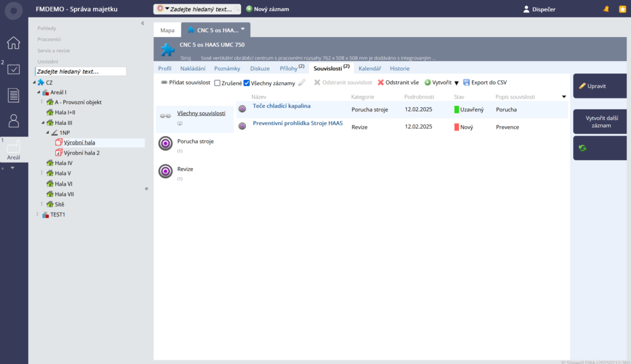This screenshot has height=364, width=631.
Task: Open the person sidebar icon
Action: (x=14, y=121)
